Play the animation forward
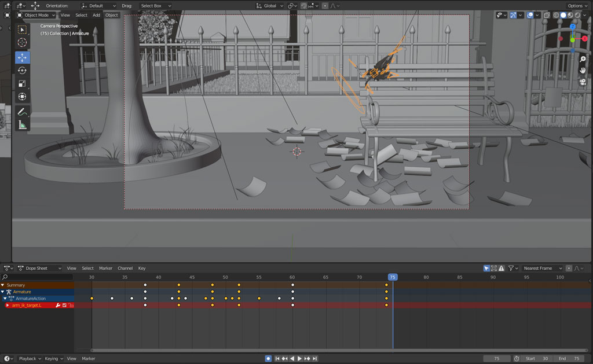The width and height of the screenshot is (593, 364). tap(299, 359)
